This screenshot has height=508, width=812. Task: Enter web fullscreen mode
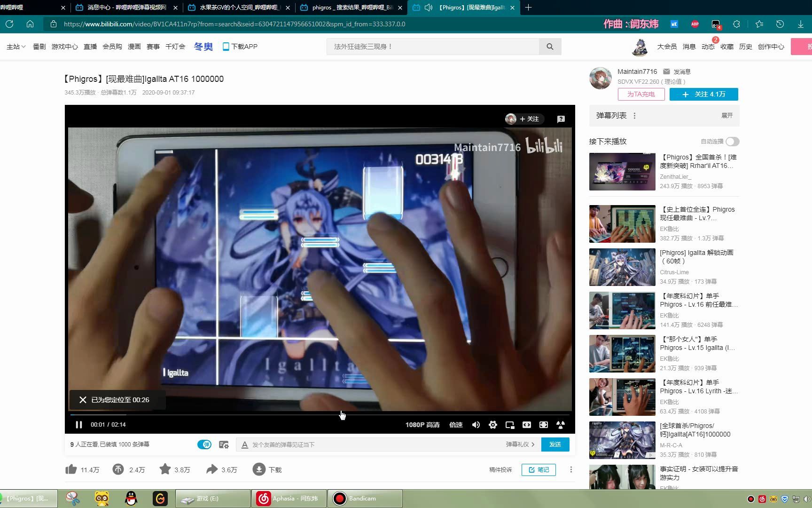544,425
